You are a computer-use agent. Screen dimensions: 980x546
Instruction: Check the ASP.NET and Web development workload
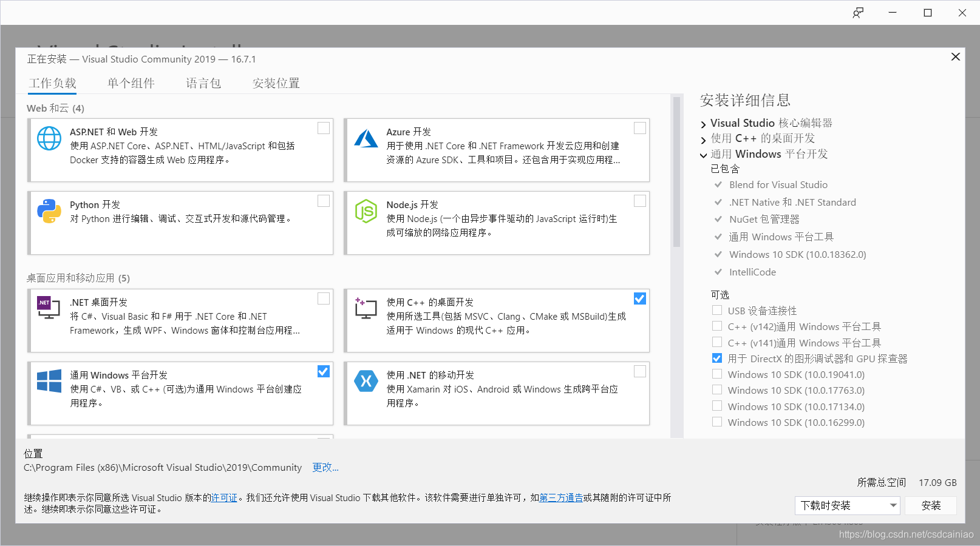[324, 128]
